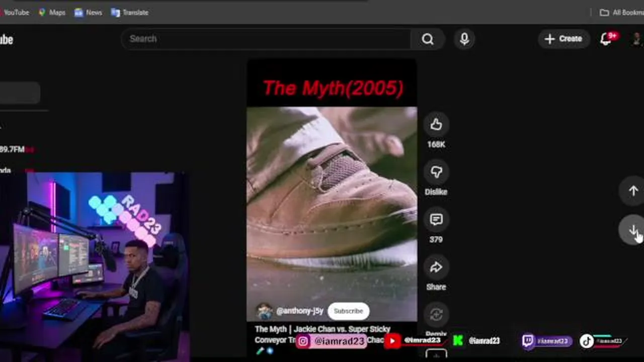Focus the YouTube search field
Viewport: 644px width, 362px height.
coord(266,39)
